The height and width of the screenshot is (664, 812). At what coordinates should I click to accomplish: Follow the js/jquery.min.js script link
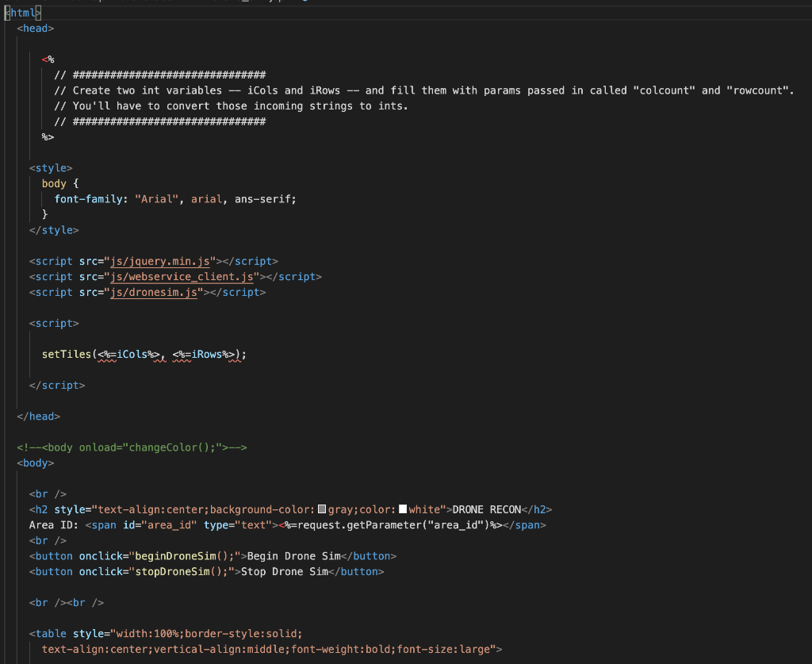160,261
